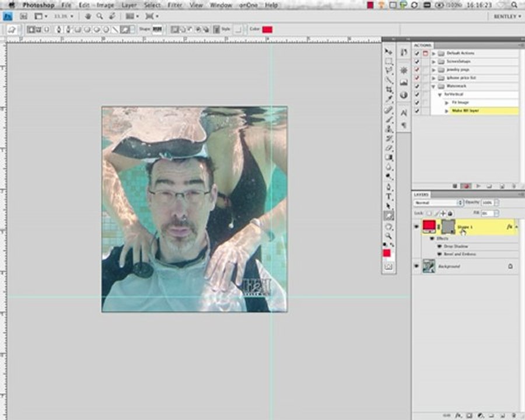Expand the iphone price list folder
This screenshot has width=525, height=420.
pos(434,78)
